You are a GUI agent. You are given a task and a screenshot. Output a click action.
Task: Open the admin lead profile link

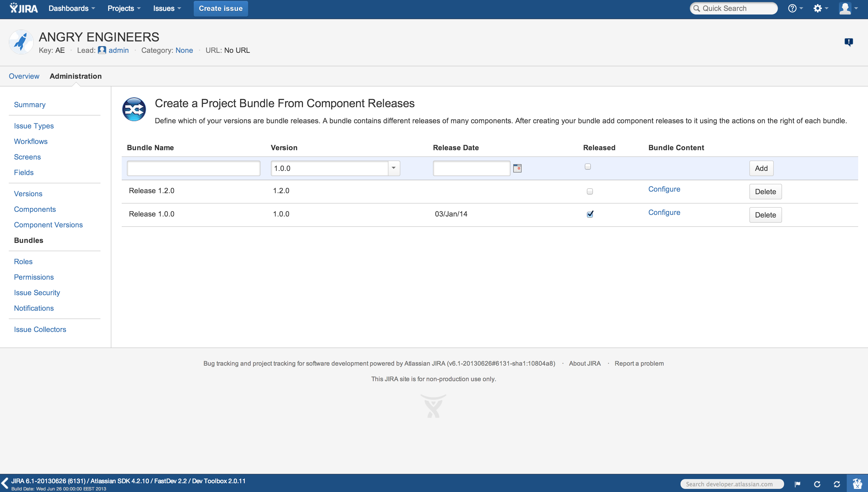119,50
